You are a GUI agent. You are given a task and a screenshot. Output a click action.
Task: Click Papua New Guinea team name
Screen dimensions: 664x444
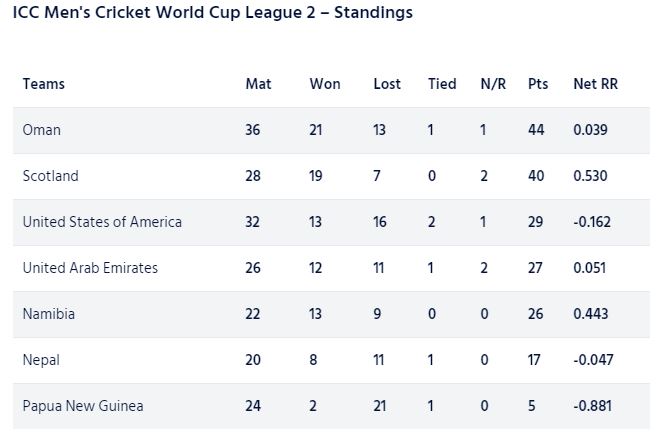[83, 406]
